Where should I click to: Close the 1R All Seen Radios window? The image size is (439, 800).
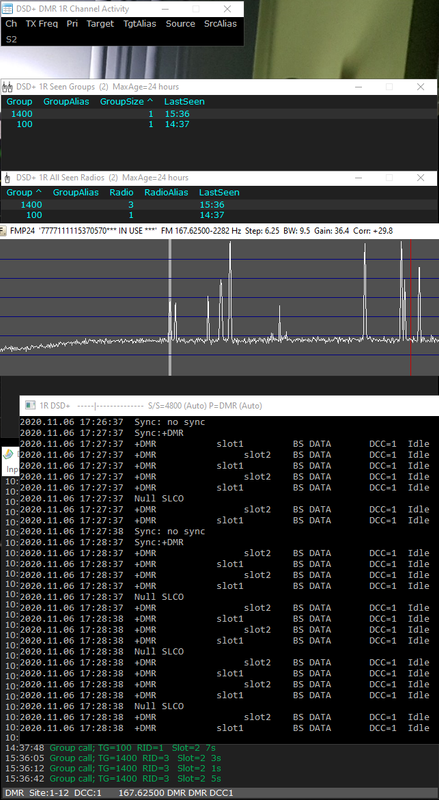pyautogui.click(x=421, y=178)
